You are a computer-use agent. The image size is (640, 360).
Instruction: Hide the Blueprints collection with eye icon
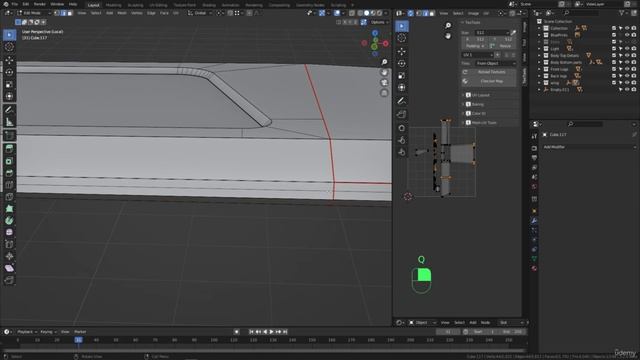point(627,35)
